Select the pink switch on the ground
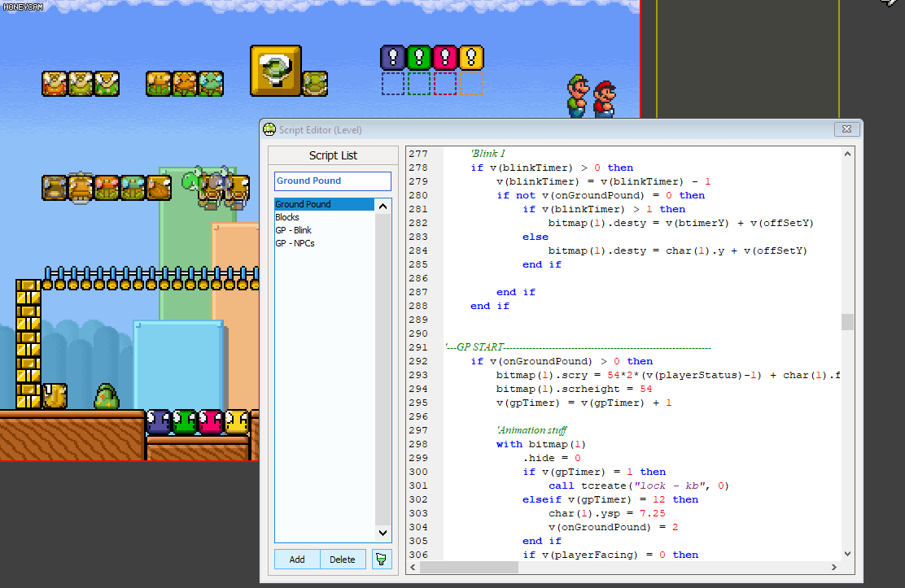Screen dimensions: 905x588 tap(211, 422)
